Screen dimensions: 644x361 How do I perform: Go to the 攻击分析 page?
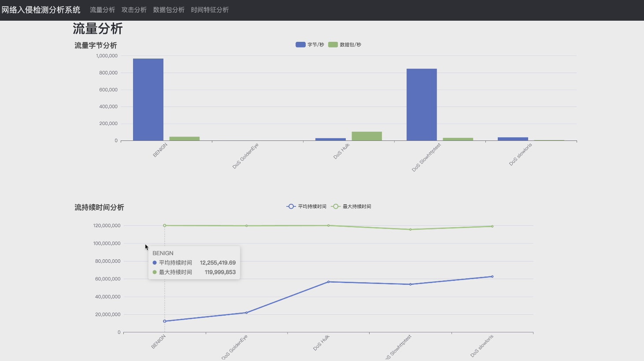[x=134, y=10]
